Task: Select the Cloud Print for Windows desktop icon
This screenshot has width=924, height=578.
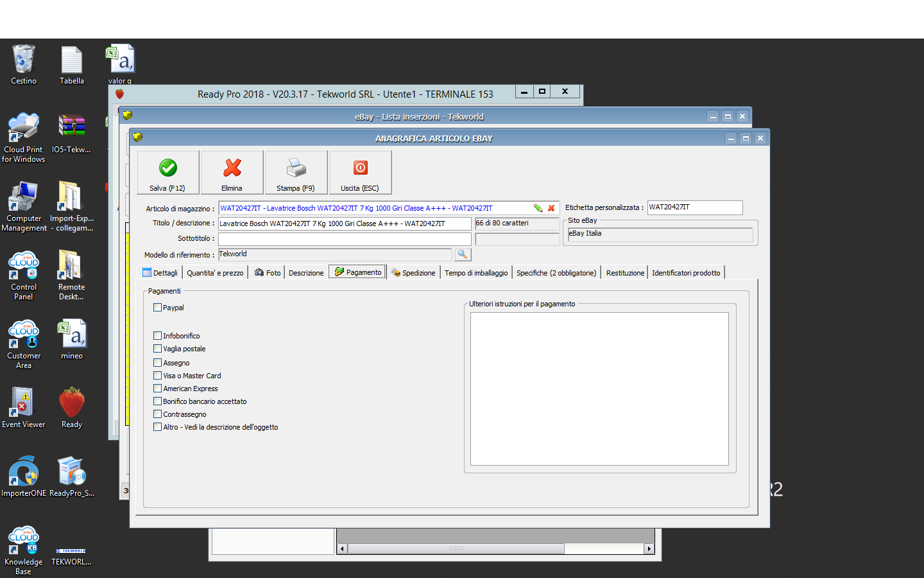Action: 24,137
